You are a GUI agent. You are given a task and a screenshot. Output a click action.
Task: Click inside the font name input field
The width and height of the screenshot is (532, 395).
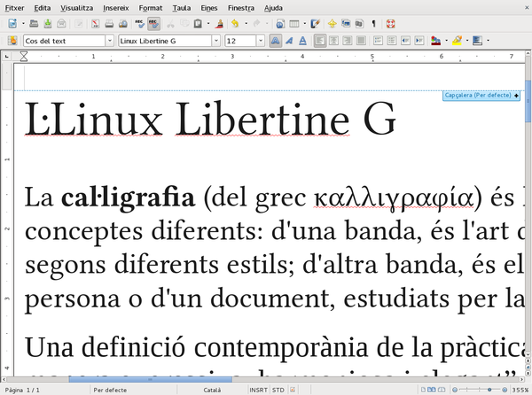click(165, 41)
